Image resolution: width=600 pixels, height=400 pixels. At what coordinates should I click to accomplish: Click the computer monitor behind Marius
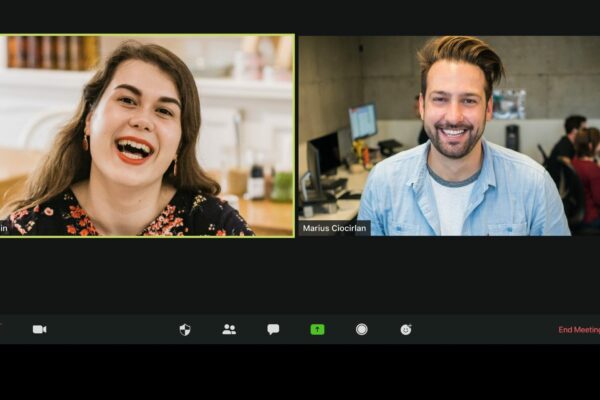pyautogui.click(x=362, y=121)
